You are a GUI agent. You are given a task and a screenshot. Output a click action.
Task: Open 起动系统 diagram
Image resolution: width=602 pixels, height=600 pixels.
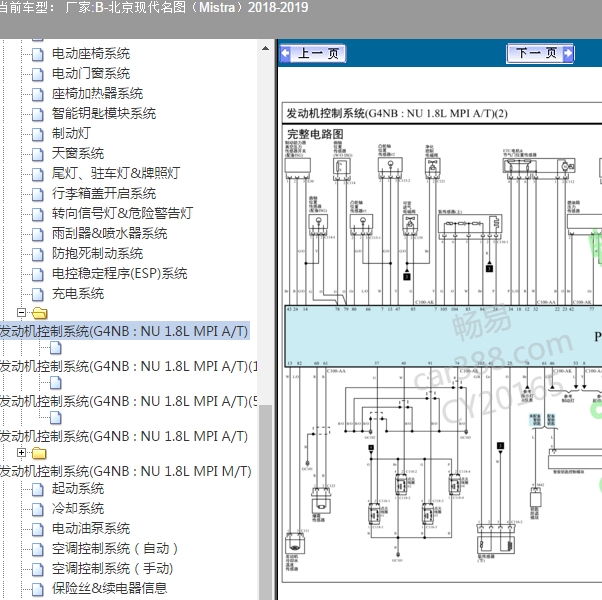click(78, 489)
